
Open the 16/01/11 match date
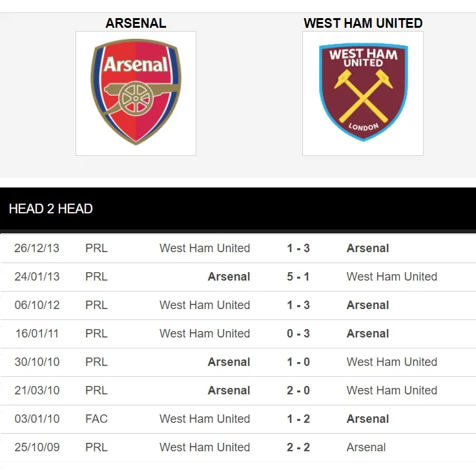[x=37, y=334]
